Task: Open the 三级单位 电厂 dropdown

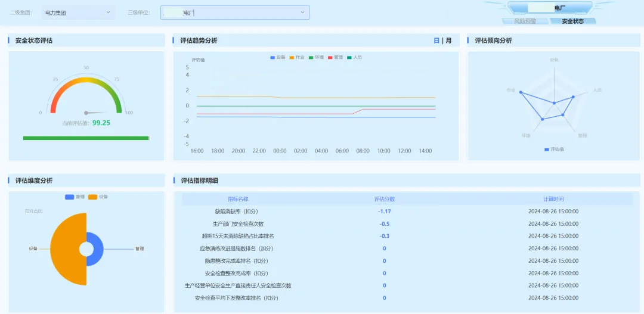Action: (235, 13)
